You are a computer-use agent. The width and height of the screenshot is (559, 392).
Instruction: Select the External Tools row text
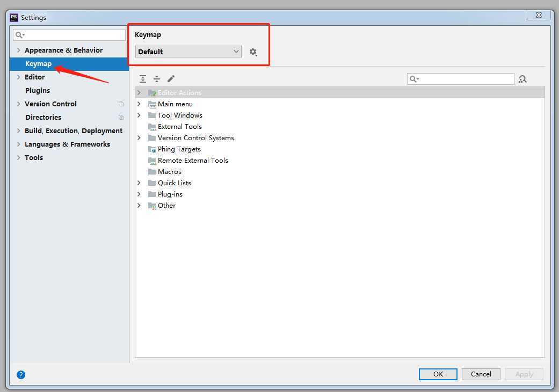(180, 127)
